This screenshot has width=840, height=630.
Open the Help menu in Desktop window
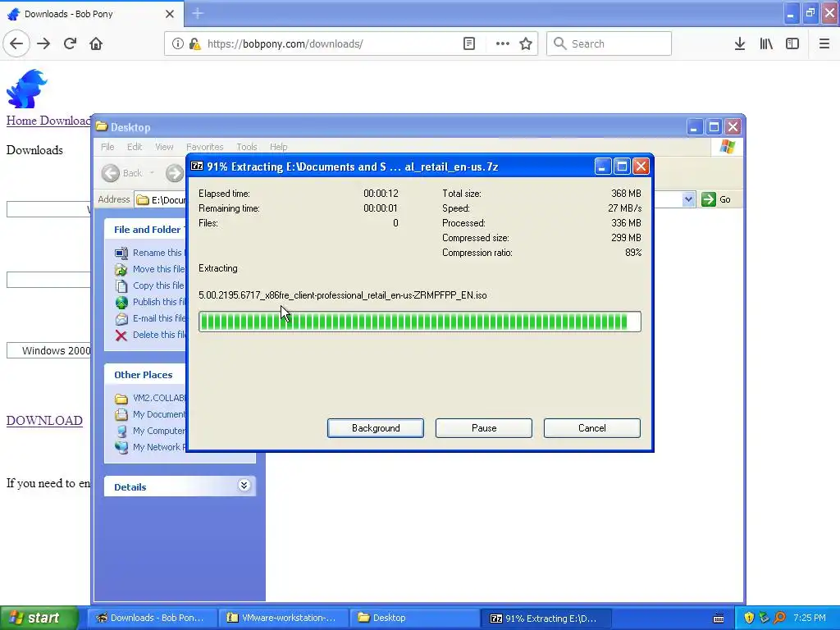click(278, 147)
